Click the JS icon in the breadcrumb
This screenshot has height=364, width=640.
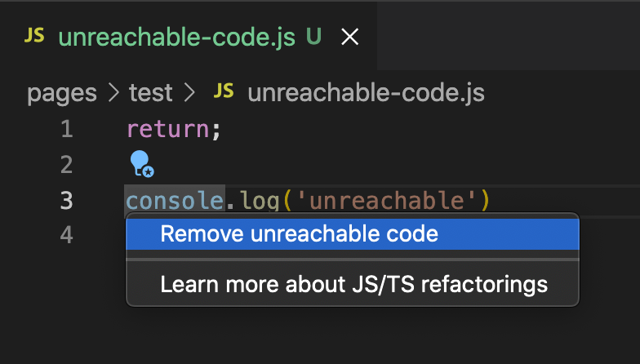224,91
